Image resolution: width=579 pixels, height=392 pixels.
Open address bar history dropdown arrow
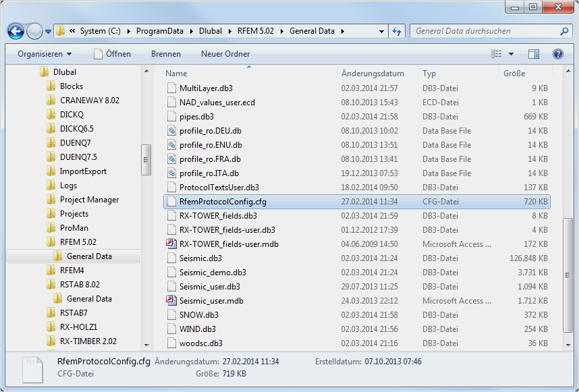click(381, 32)
